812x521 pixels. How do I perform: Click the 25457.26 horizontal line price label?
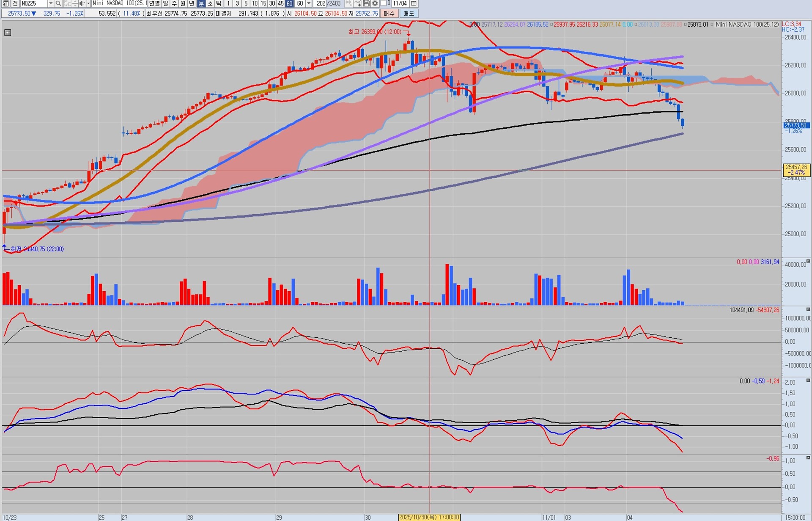(796, 170)
